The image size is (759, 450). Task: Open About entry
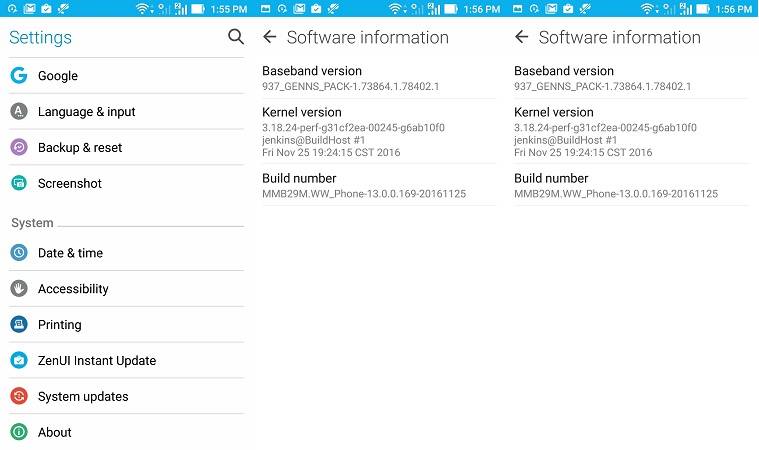click(126, 432)
